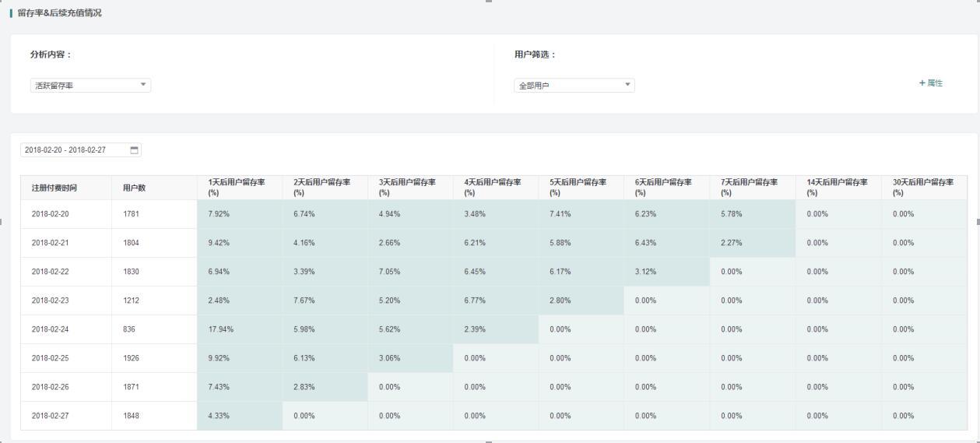980x443 pixels.
Task: Click the 7.92% day-1 retention cell
Action: [219, 214]
